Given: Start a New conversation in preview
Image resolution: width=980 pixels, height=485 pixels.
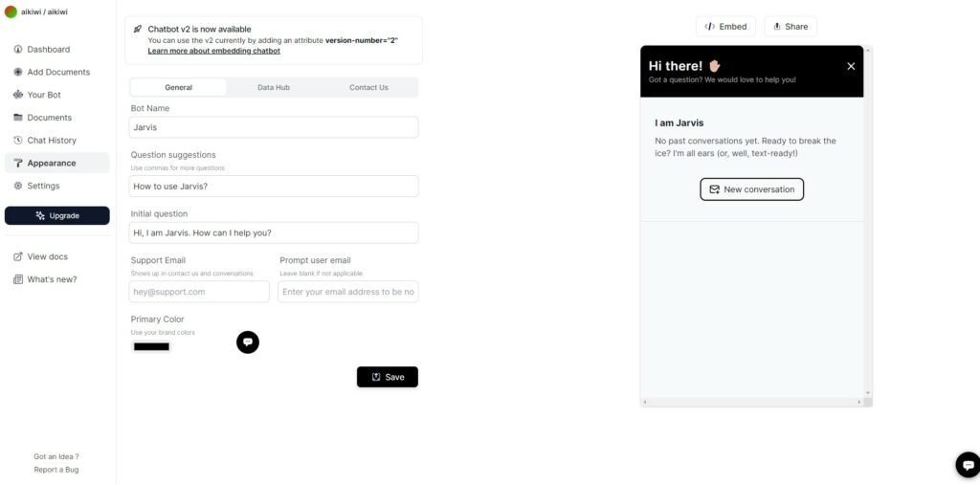Looking at the screenshot, I should (752, 189).
